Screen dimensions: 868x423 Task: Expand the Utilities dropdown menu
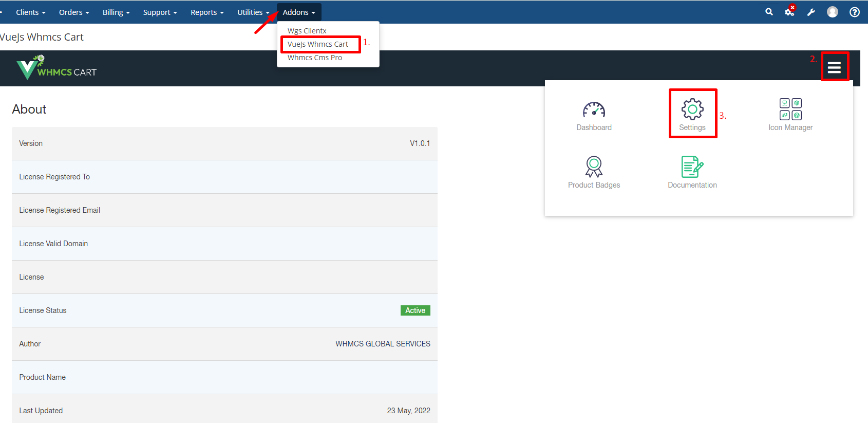[253, 12]
